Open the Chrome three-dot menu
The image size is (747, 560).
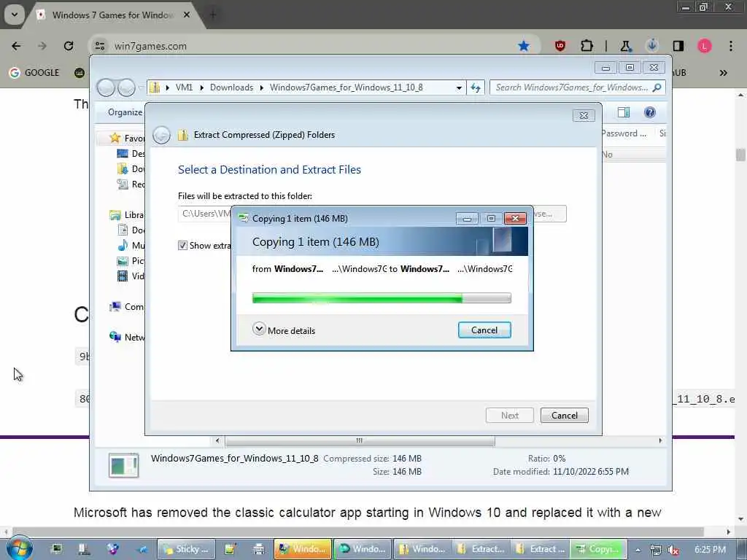(730, 46)
